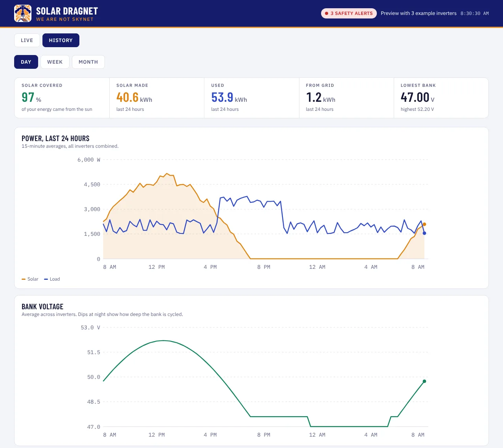503x448 pixels.
Task: Choose the Month range
Action: click(x=88, y=62)
